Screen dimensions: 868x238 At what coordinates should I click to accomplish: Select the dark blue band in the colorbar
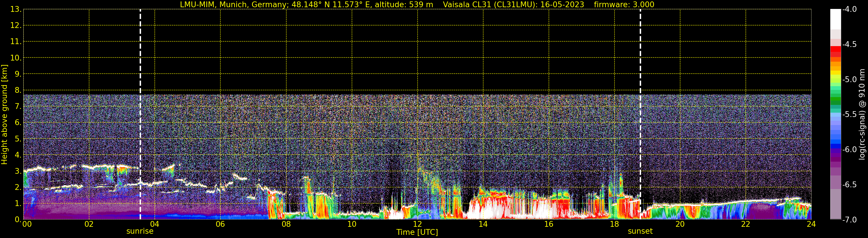[835, 146]
